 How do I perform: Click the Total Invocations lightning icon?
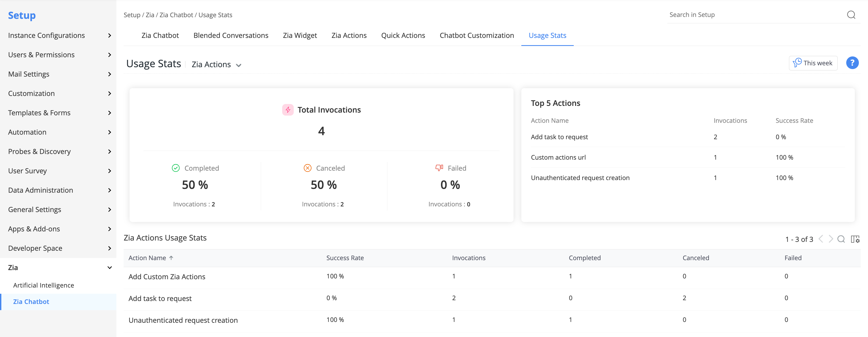pos(288,110)
